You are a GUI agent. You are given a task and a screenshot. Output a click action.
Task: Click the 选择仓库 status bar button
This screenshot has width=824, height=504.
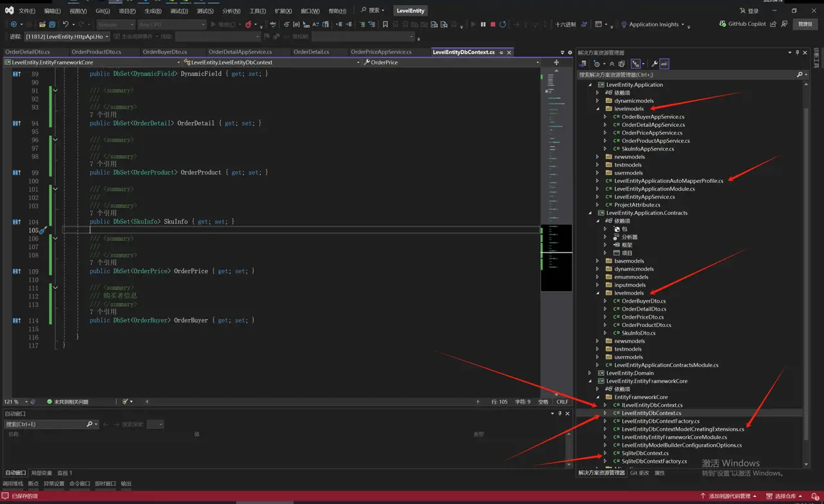(785, 496)
